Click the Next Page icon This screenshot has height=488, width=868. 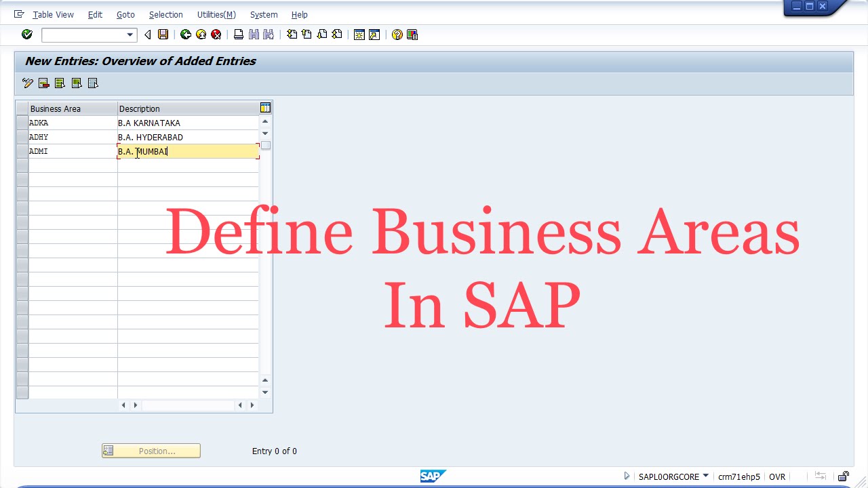click(x=321, y=35)
